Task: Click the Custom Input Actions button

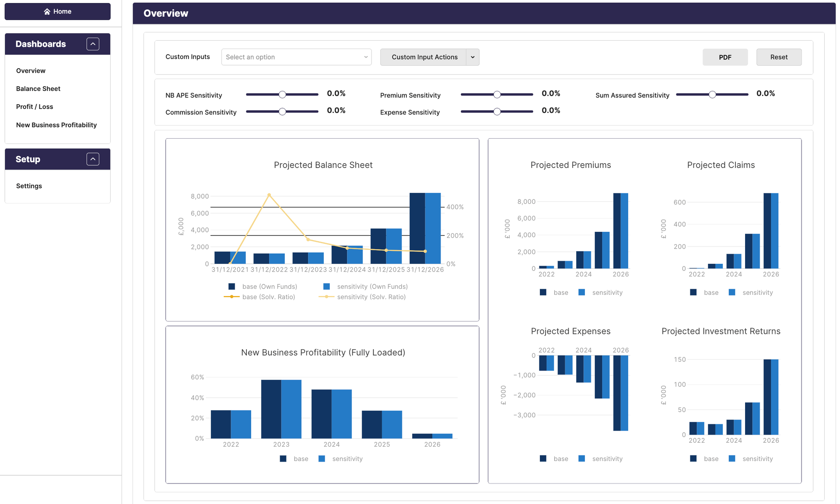Action: coord(424,57)
